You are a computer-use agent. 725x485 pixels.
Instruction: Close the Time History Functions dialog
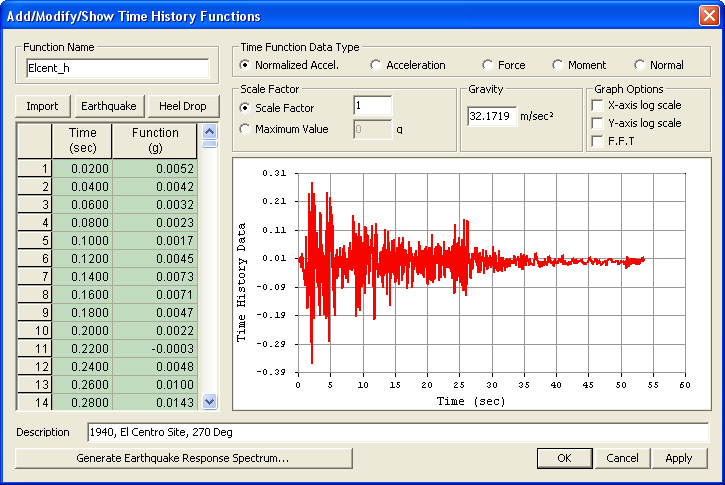tap(709, 16)
